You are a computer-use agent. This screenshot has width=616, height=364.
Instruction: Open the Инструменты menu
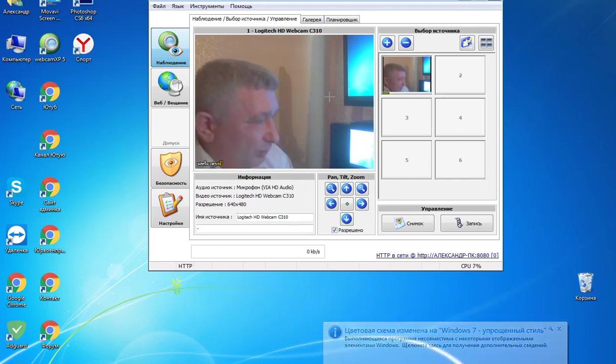coord(207,6)
